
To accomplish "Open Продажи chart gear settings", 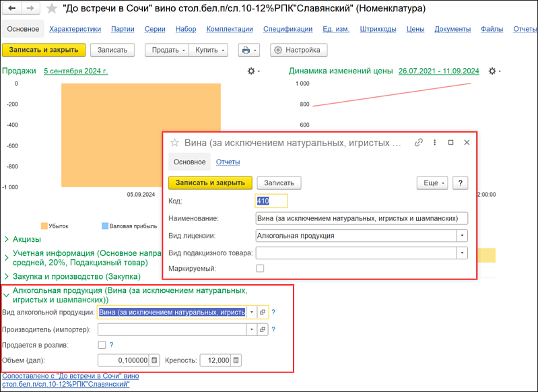I will pyautogui.click(x=254, y=71).
